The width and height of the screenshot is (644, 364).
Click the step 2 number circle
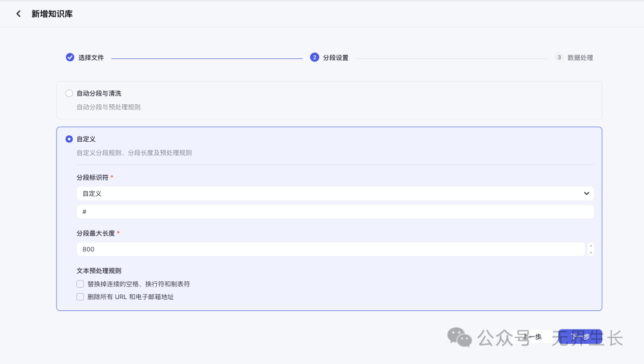(314, 57)
